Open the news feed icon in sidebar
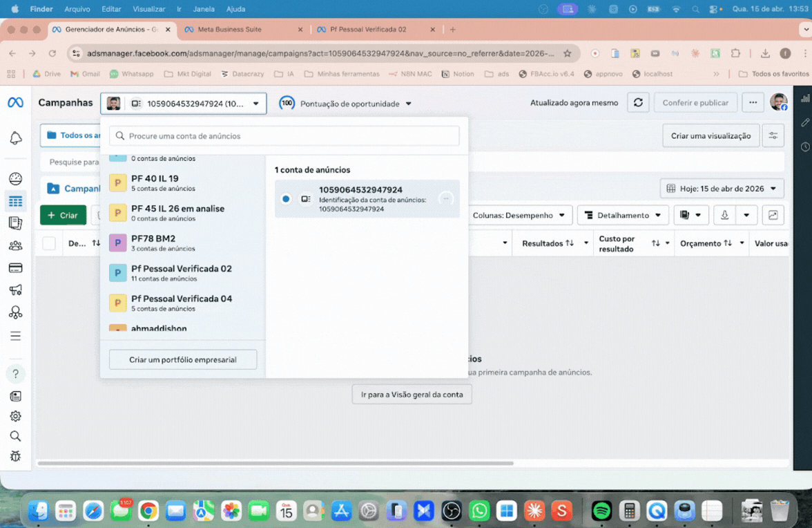The width and height of the screenshot is (812, 528). click(15, 397)
